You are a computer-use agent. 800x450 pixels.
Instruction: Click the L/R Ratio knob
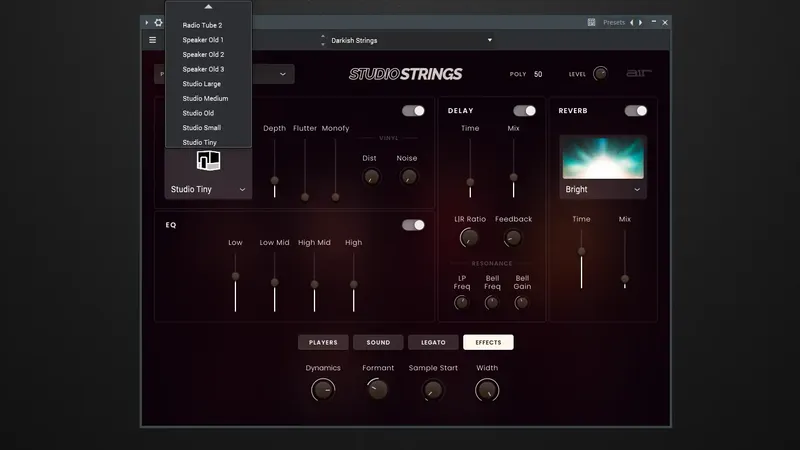click(469, 238)
